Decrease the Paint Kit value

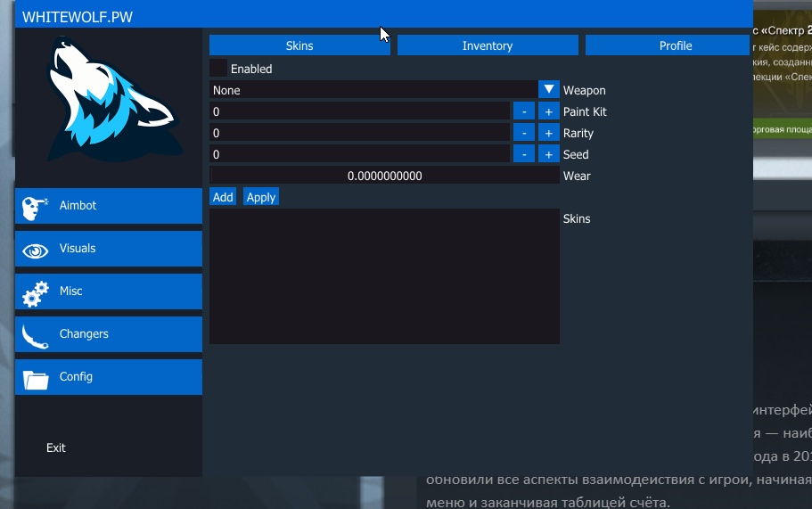point(524,111)
